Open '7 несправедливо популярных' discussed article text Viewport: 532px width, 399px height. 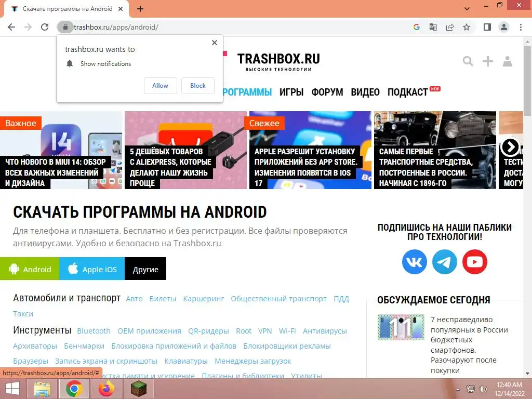point(469,345)
